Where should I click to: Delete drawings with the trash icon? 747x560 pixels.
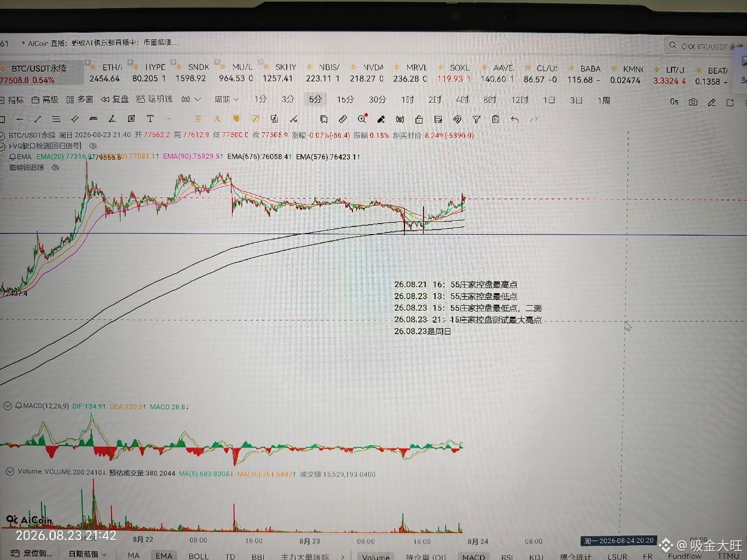tap(495, 119)
